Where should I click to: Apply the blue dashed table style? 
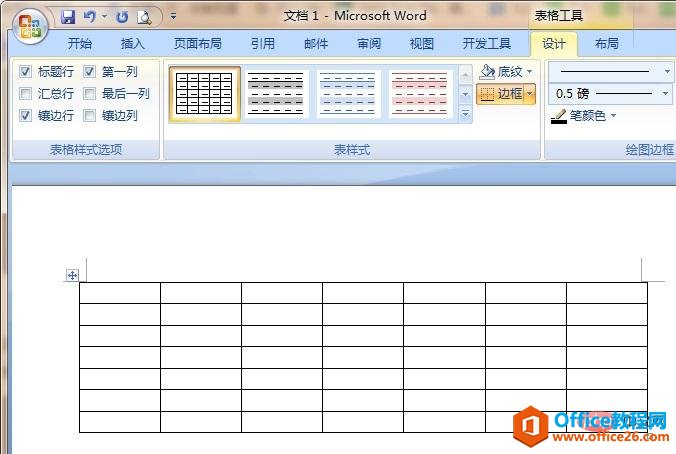point(349,93)
